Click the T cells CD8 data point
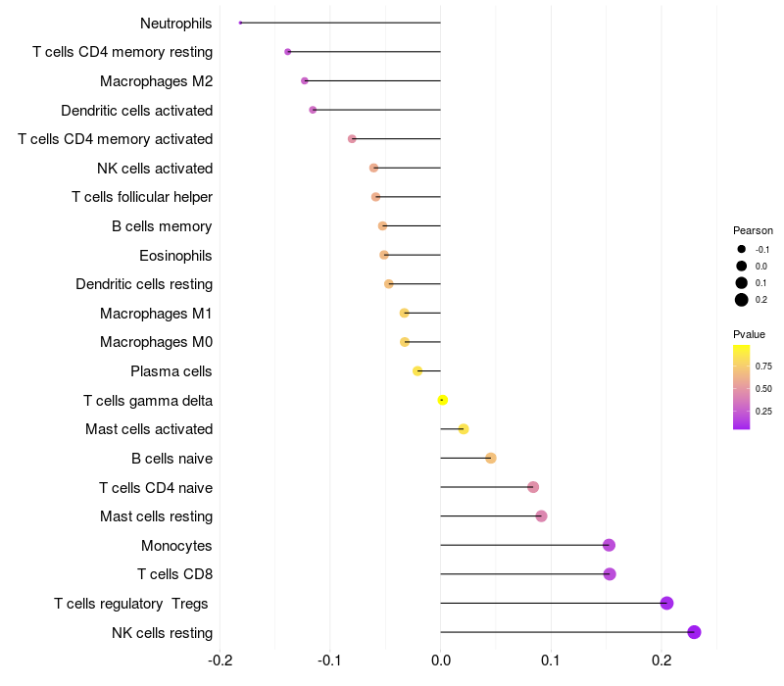784x686 pixels. point(610,574)
